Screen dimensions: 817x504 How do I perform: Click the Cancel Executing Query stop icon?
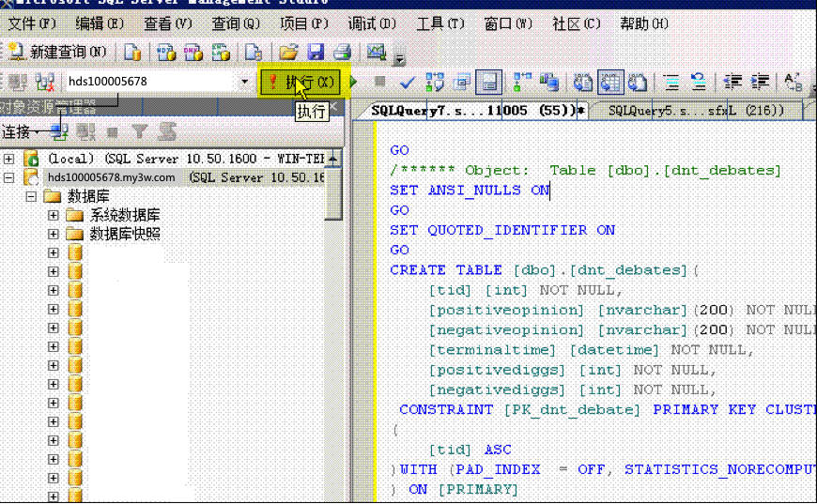379,82
